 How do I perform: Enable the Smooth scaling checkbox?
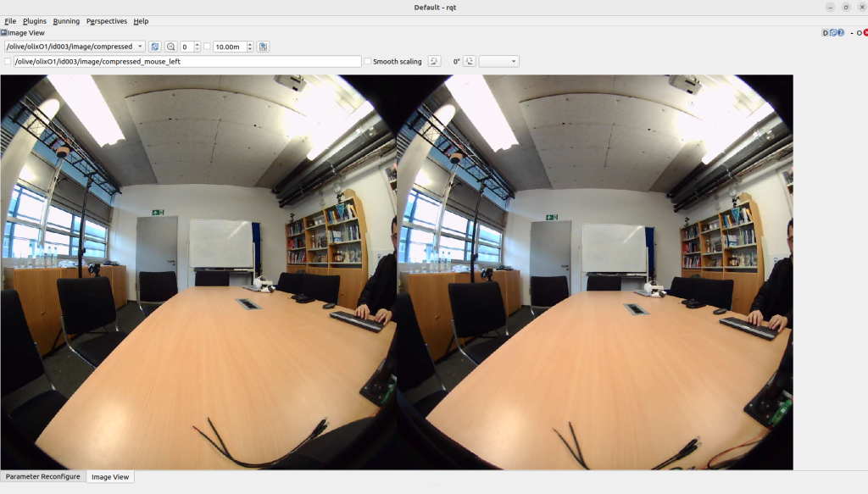click(x=367, y=62)
